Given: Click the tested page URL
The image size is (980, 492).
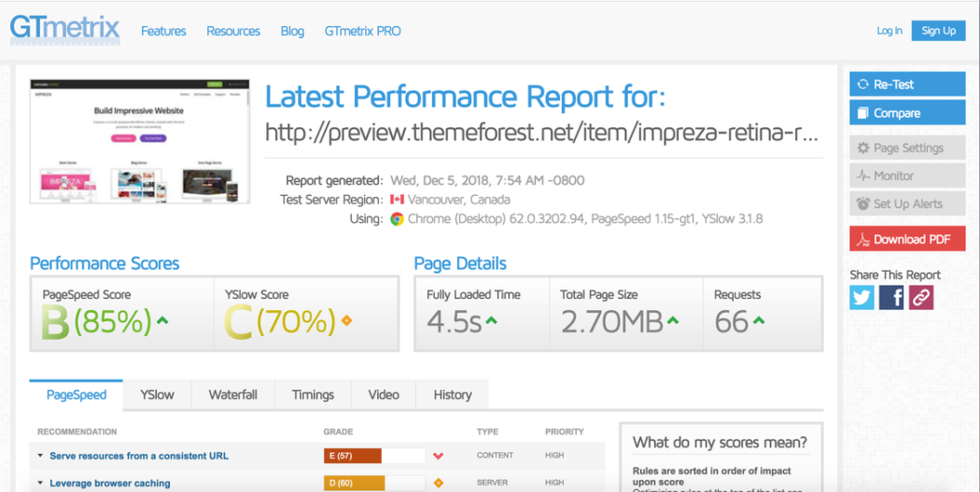Looking at the screenshot, I should point(541,133).
